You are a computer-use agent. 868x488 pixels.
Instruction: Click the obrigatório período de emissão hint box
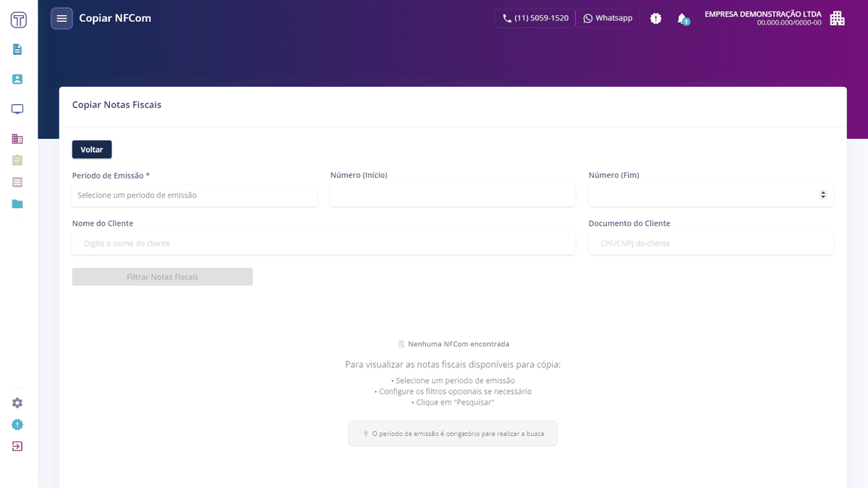[453, 434]
